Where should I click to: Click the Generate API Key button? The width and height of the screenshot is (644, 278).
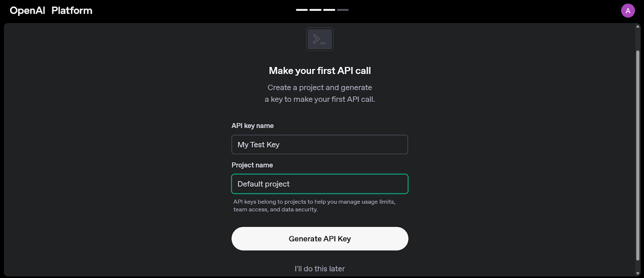point(319,239)
